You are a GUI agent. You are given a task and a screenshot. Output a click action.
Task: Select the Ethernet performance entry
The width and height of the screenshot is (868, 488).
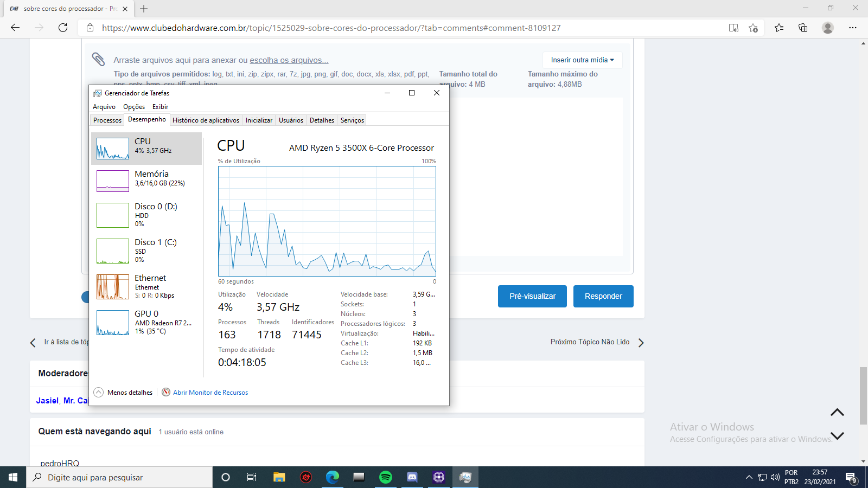146,286
